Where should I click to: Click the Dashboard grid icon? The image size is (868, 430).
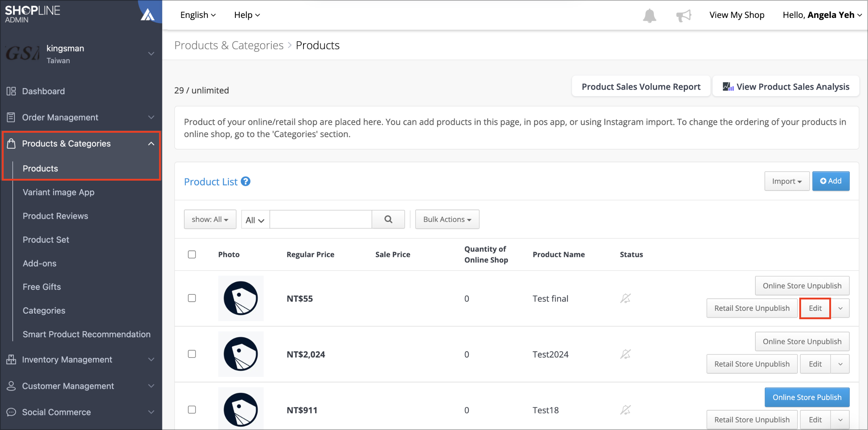pos(11,91)
